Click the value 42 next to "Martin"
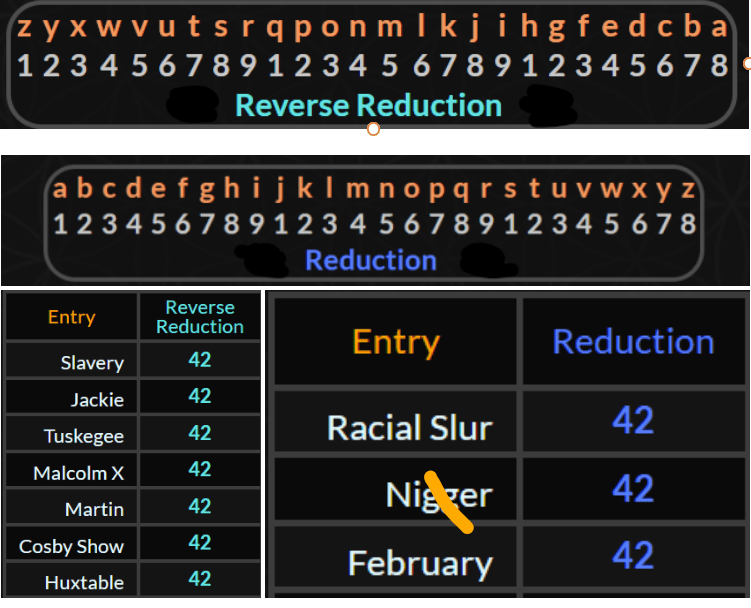Viewport: 751px width, 608px height. point(200,506)
